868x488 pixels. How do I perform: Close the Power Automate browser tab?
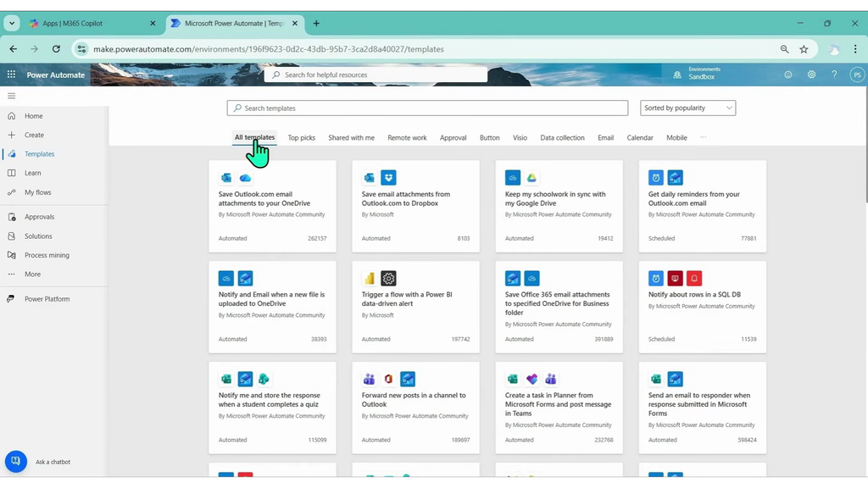point(294,23)
